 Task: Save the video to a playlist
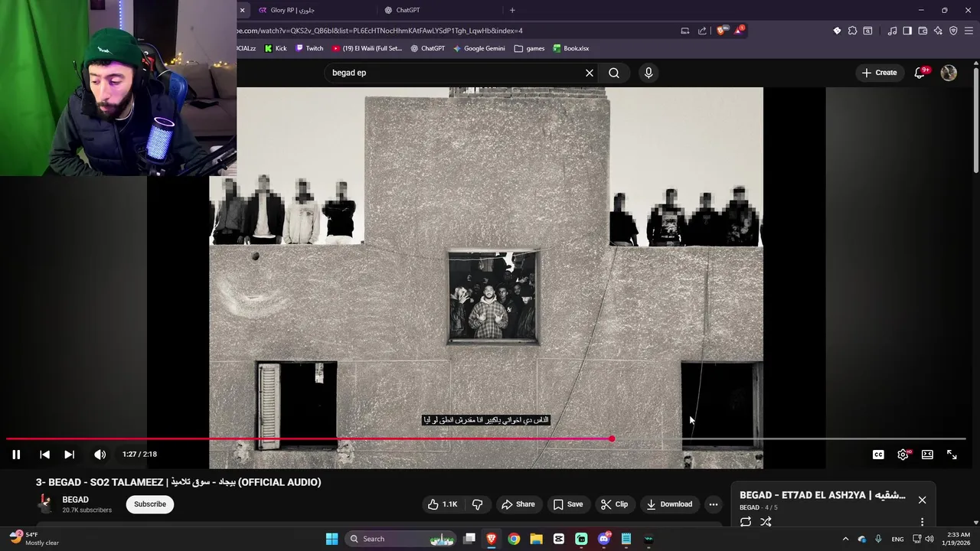[x=567, y=504]
